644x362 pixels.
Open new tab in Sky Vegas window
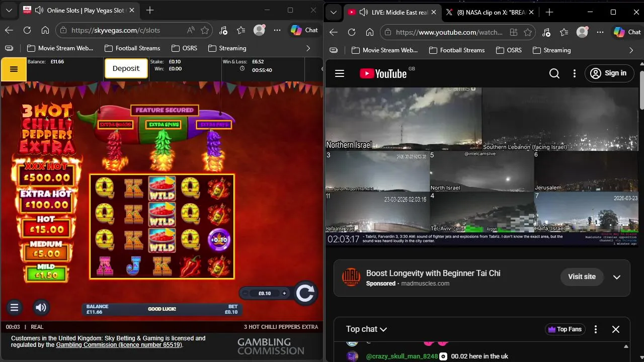pyautogui.click(x=150, y=10)
